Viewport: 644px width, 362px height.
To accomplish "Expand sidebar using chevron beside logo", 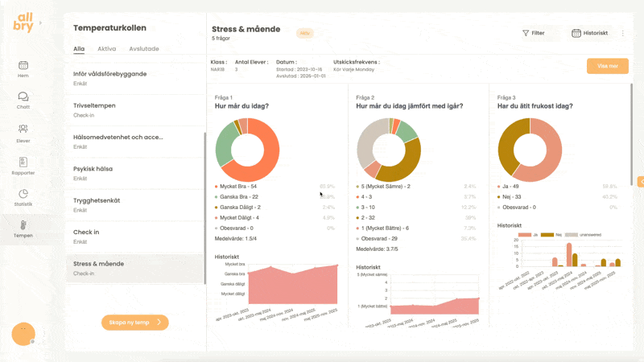I will [40, 23].
